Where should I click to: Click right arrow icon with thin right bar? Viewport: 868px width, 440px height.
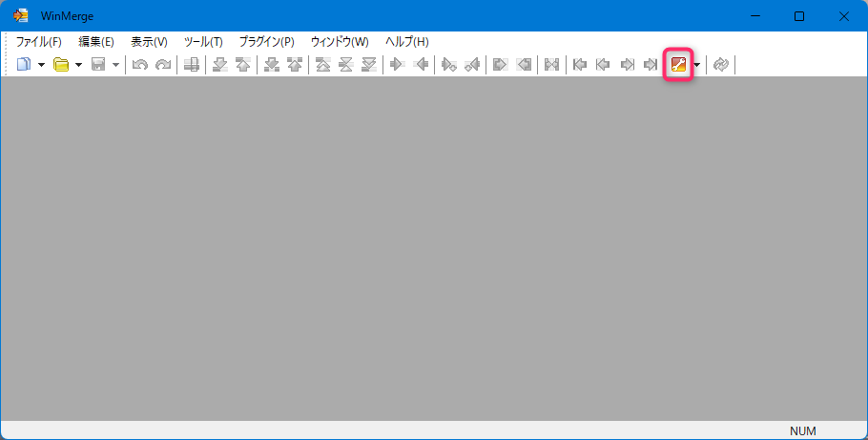[x=627, y=65]
